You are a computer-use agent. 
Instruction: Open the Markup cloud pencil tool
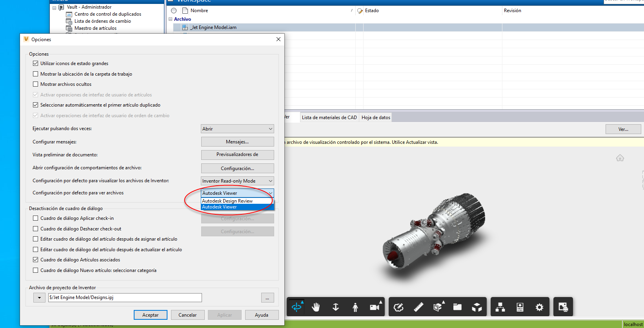click(x=398, y=307)
